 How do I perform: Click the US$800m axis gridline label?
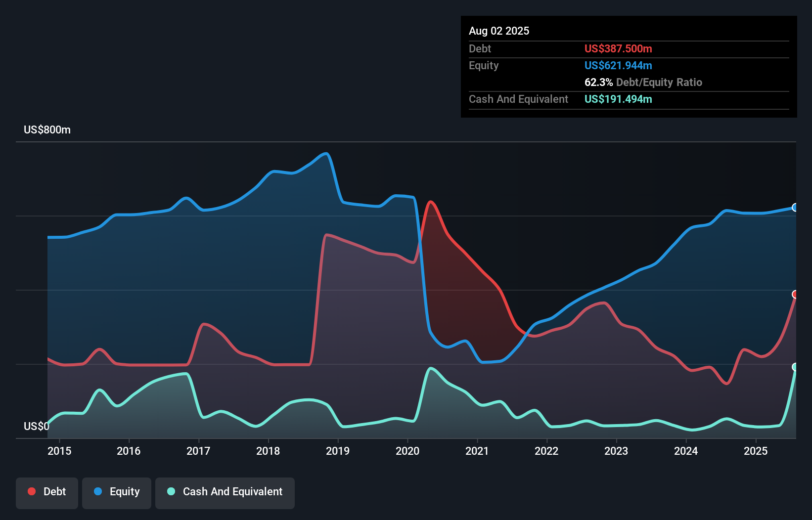coord(47,130)
